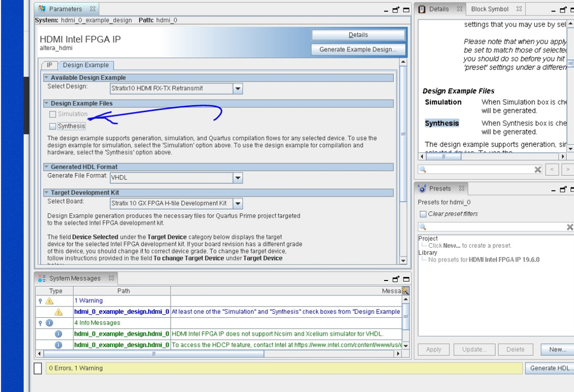Click the Details tab book icon

click(422, 9)
